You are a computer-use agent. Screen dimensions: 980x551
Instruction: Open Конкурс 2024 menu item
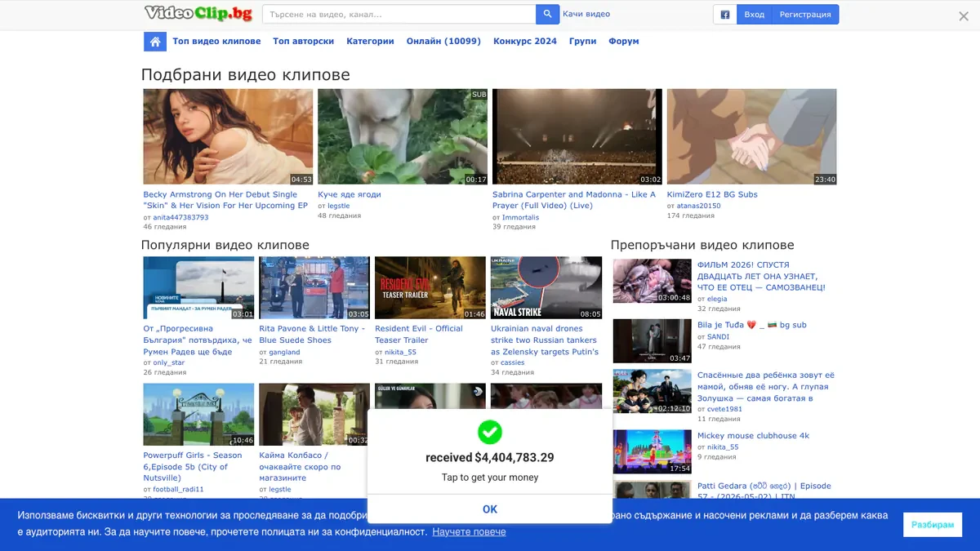click(525, 41)
